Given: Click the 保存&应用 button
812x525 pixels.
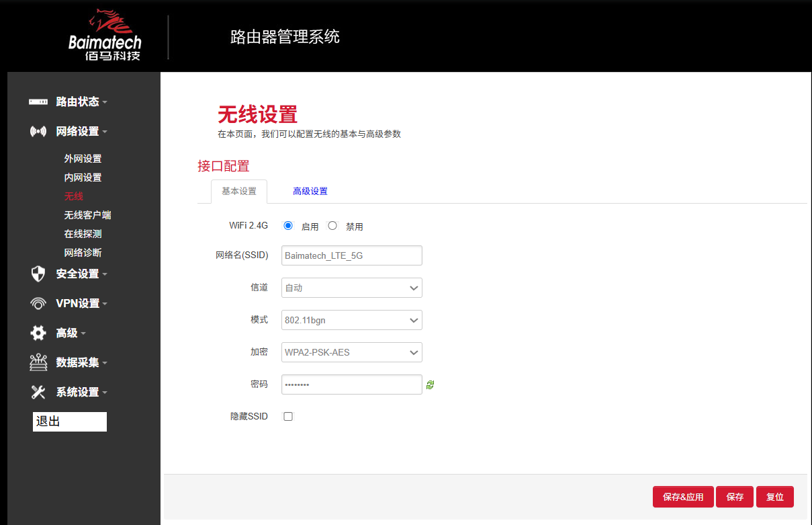Looking at the screenshot, I should click(683, 496).
